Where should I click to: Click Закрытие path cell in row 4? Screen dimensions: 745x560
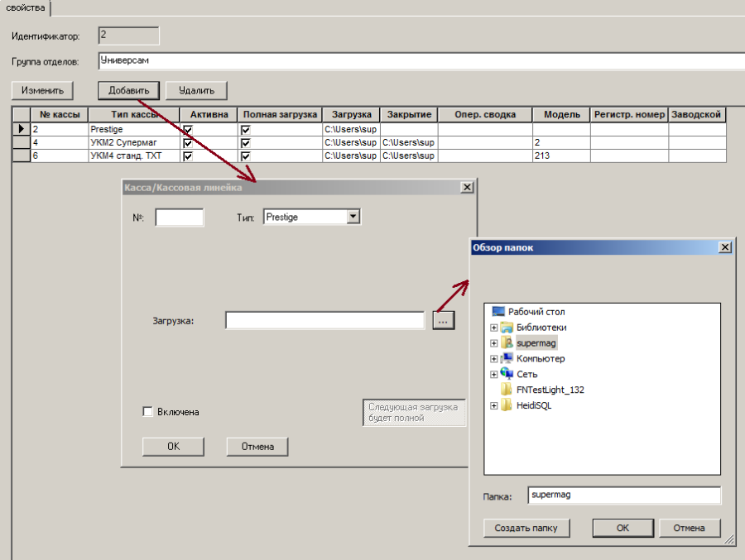pos(409,142)
